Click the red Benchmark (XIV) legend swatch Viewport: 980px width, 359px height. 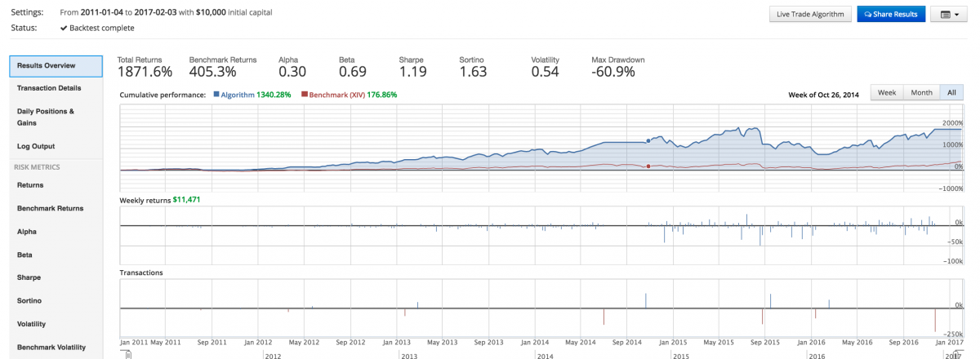point(305,95)
